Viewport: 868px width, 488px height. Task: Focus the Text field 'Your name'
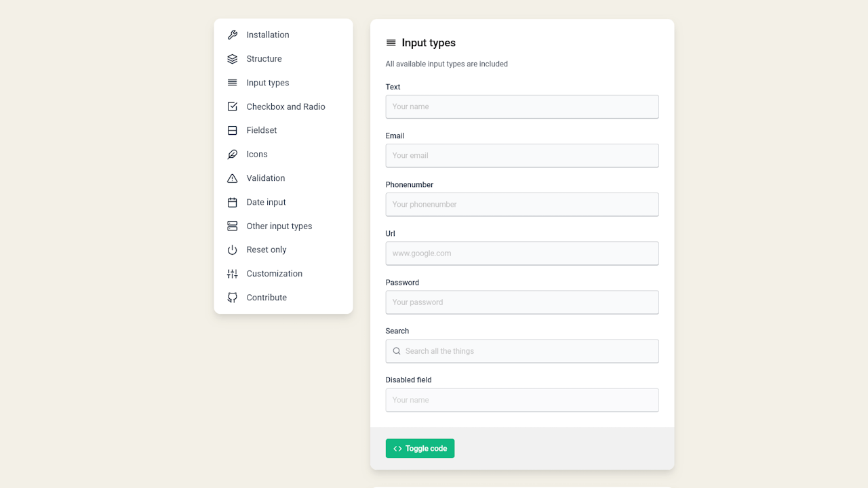click(x=521, y=106)
